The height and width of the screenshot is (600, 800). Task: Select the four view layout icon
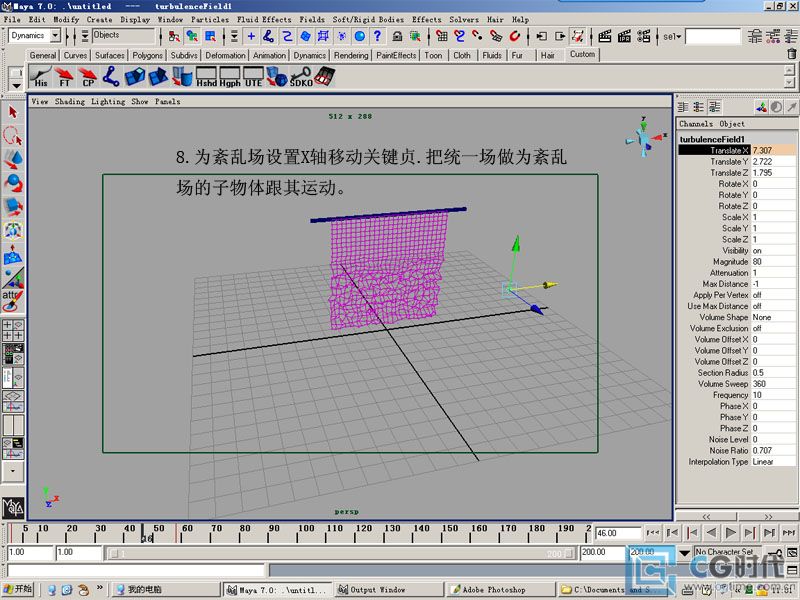(13, 330)
